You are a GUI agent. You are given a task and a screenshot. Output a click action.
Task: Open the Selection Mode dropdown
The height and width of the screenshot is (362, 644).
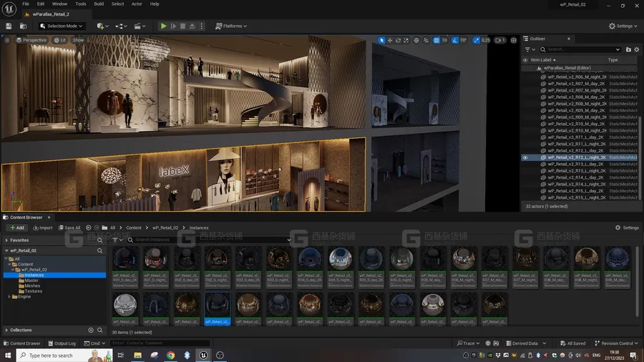coord(62,26)
